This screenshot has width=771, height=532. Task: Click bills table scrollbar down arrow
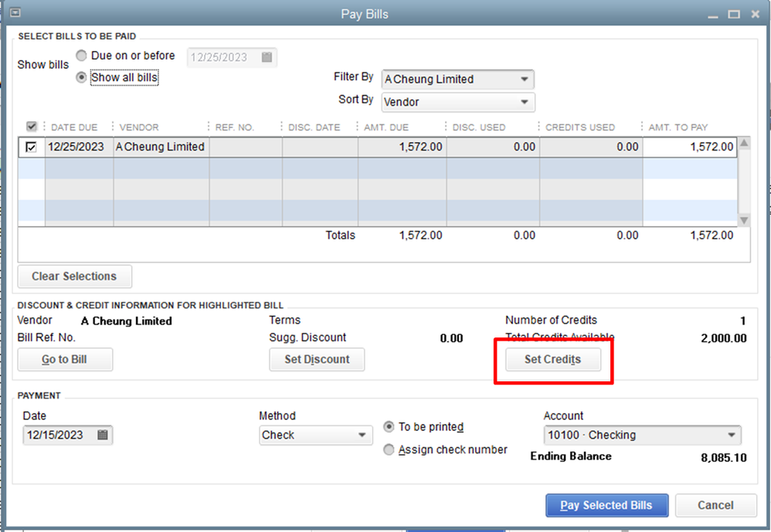(x=744, y=220)
